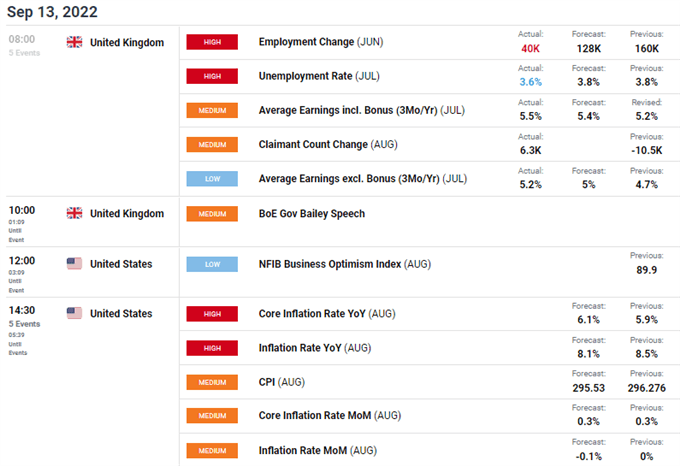Screen dimensions: 680x466
Task: Open Inflation Rate YoY (AUG) event
Action: click(315, 348)
